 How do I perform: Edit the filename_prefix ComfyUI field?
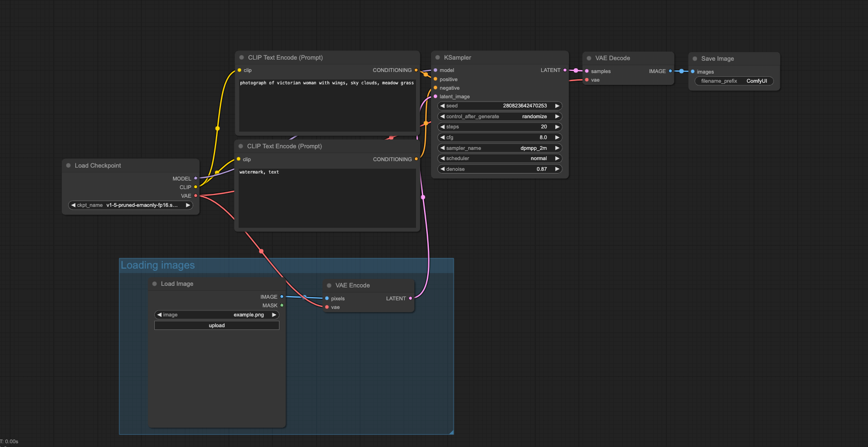734,81
